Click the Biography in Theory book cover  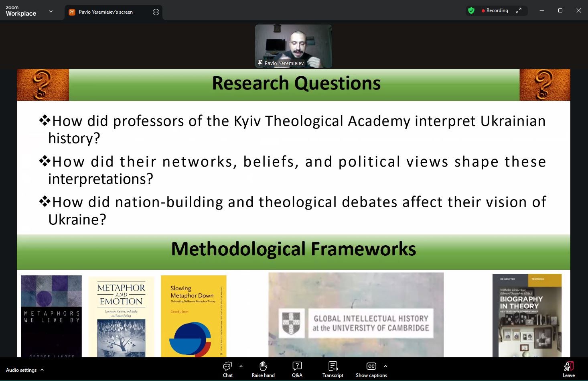click(527, 316)
